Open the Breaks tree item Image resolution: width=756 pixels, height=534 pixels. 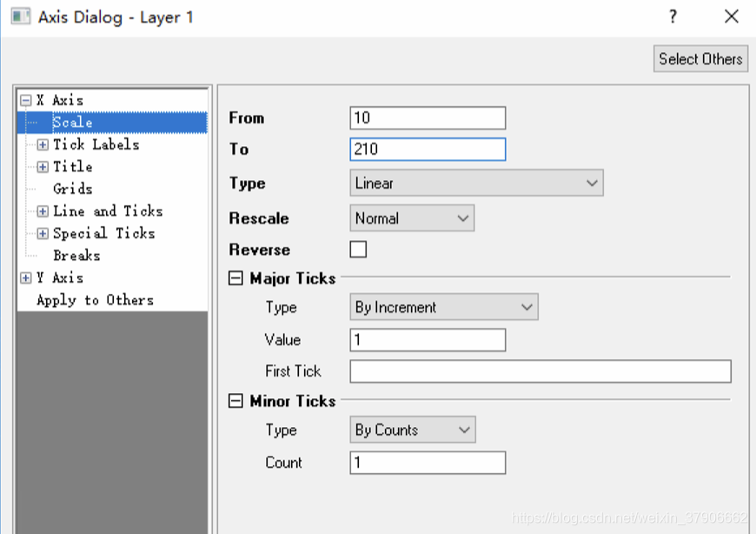pyautogui.click(x=76, y=255)
